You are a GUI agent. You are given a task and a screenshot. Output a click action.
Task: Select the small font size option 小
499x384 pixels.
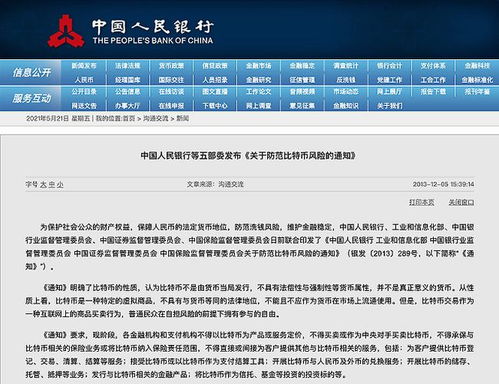tap(60, 185)
